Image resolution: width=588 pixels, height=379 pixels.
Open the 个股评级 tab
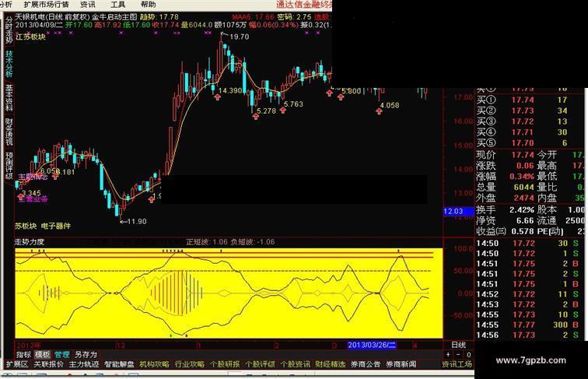click(x=261, y=364)
